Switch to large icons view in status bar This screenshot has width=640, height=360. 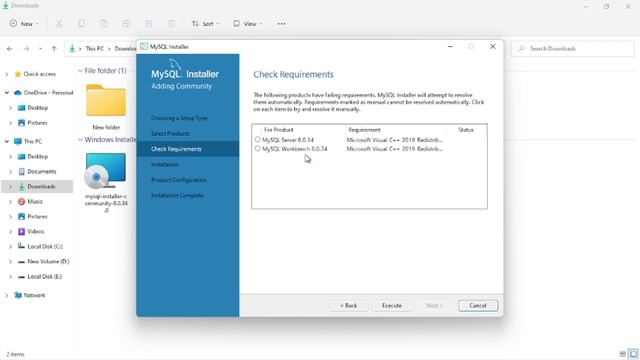(633, 354)
